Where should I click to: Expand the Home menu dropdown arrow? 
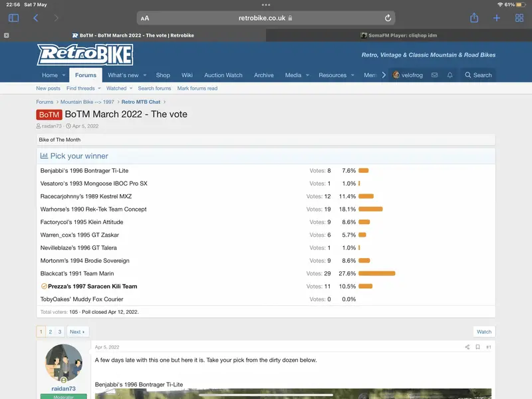point(63,75)
